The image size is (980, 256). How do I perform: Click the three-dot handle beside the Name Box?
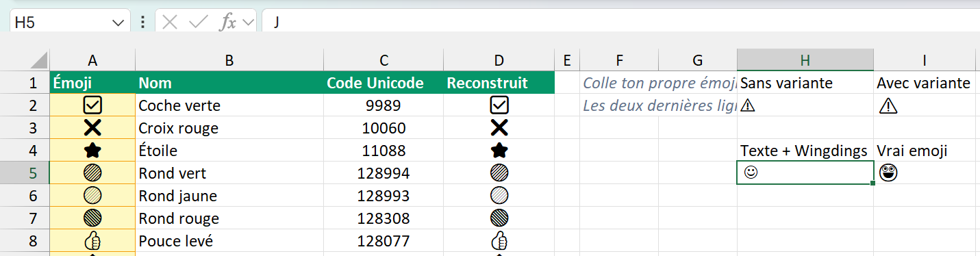142,23
